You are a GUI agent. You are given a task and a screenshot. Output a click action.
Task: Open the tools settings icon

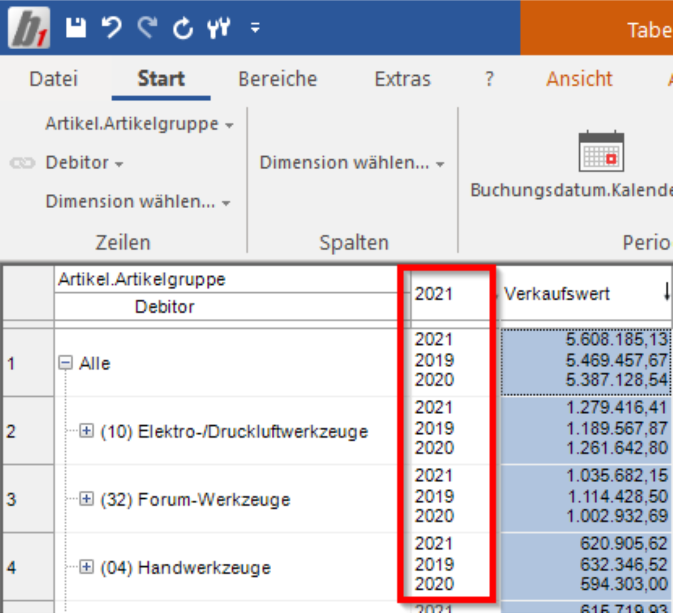tap(219, 28)
